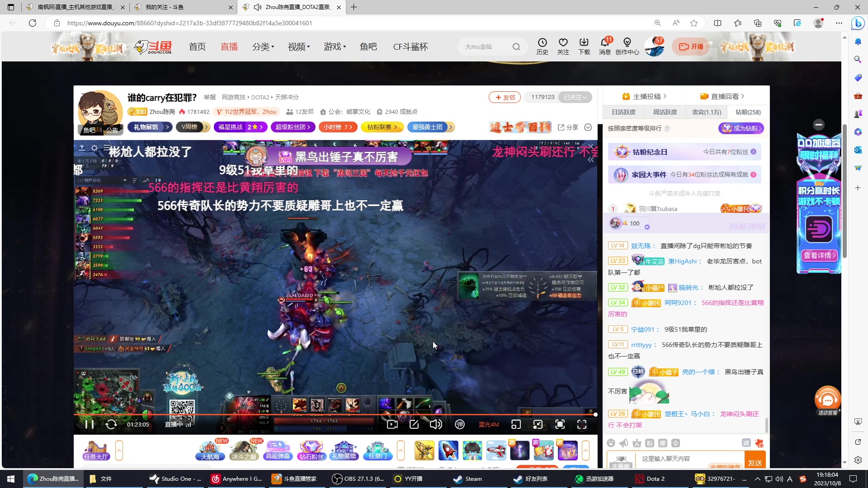
Task: Open emoji picker in chat toolbar
Action: coord(611,443)
